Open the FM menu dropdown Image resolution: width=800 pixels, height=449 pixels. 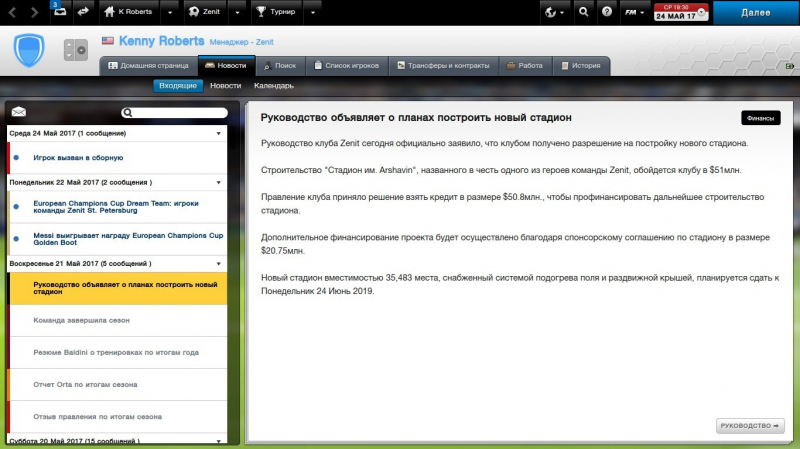pos(635,12)
